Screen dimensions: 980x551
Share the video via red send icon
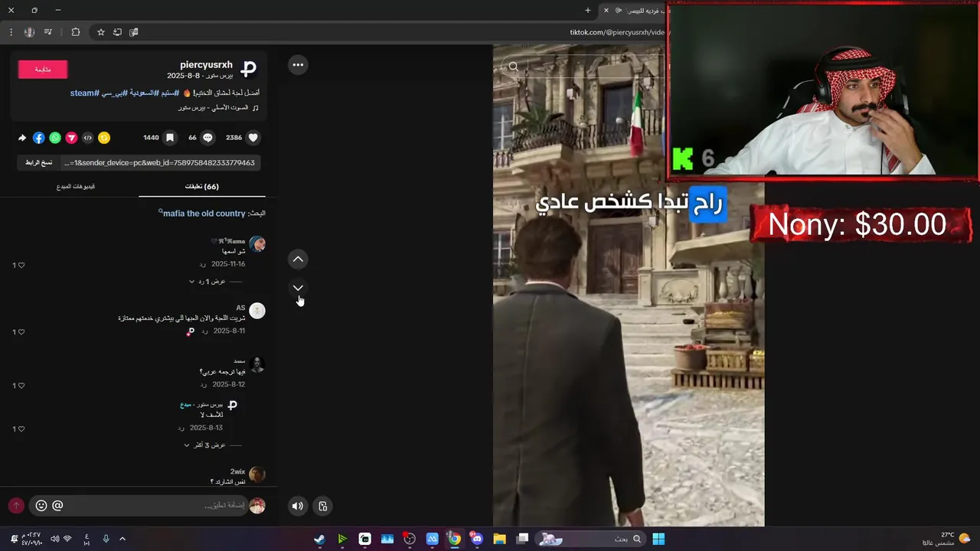click(x=71, y=138)
